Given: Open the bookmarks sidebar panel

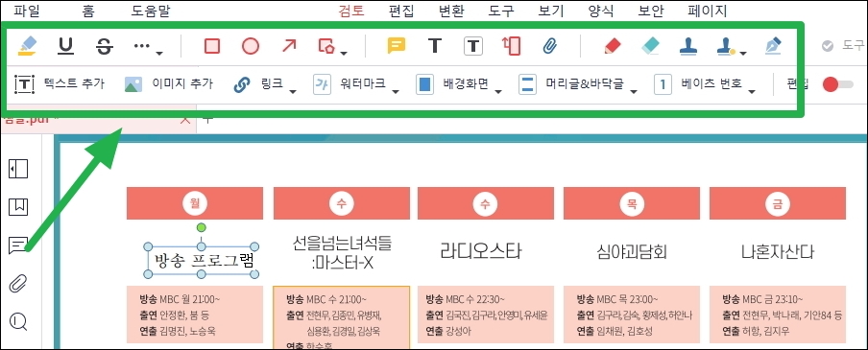Looking at the screenshot, I should [x=18, y=207].
